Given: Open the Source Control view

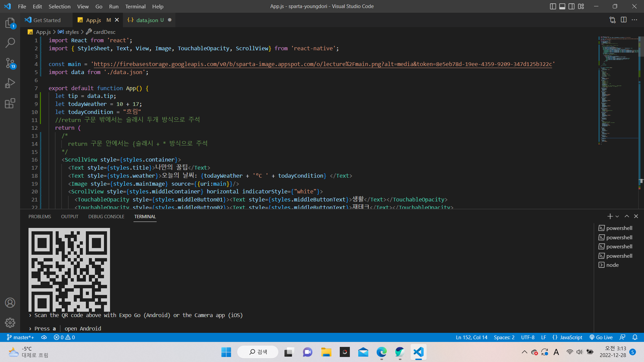Looking at the screenshot, I should coord(10,63).
